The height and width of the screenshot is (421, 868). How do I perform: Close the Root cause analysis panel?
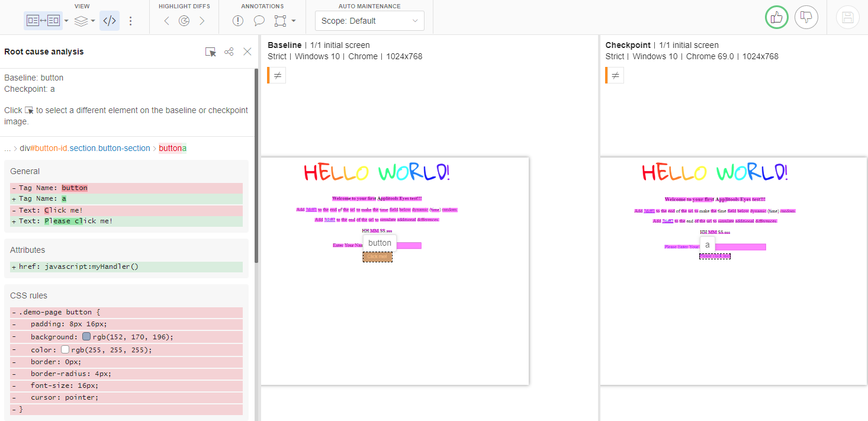point(247,52)
